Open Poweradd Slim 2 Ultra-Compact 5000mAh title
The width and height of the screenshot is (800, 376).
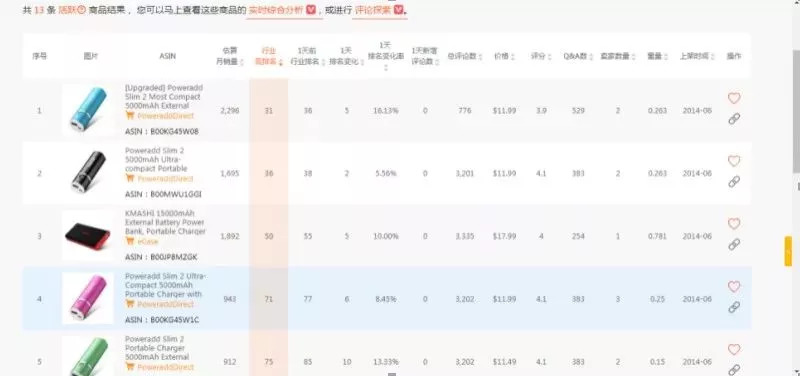(166, 285)
